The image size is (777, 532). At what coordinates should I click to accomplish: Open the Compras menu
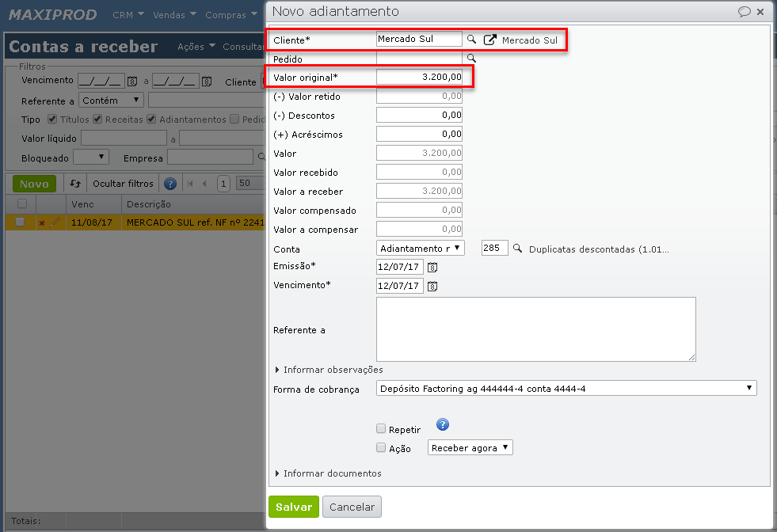[x=231, y=15]
